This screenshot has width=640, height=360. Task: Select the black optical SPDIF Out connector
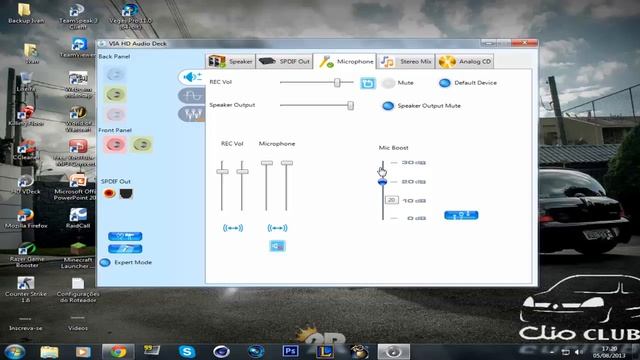click(x=126, y=193)
